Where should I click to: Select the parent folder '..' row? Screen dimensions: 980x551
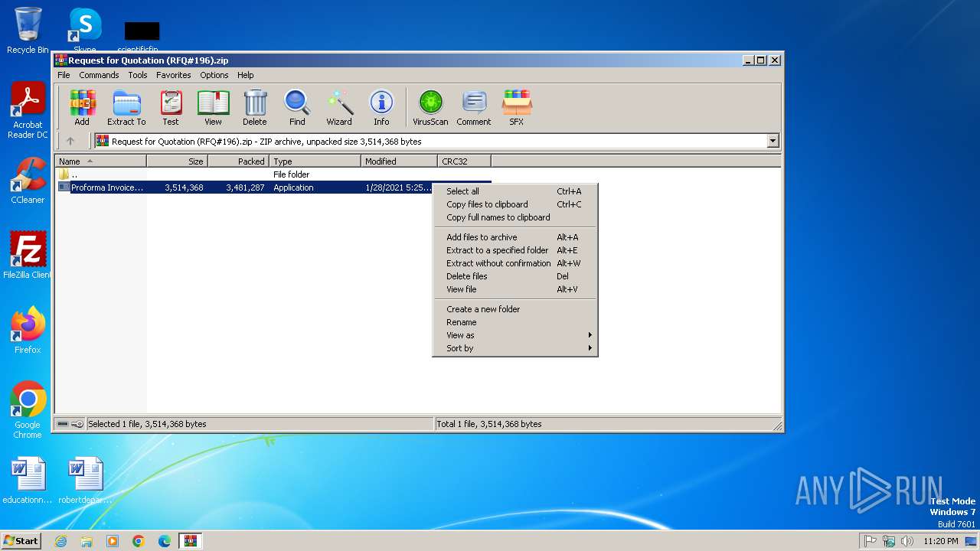click(x=274, y=174)
